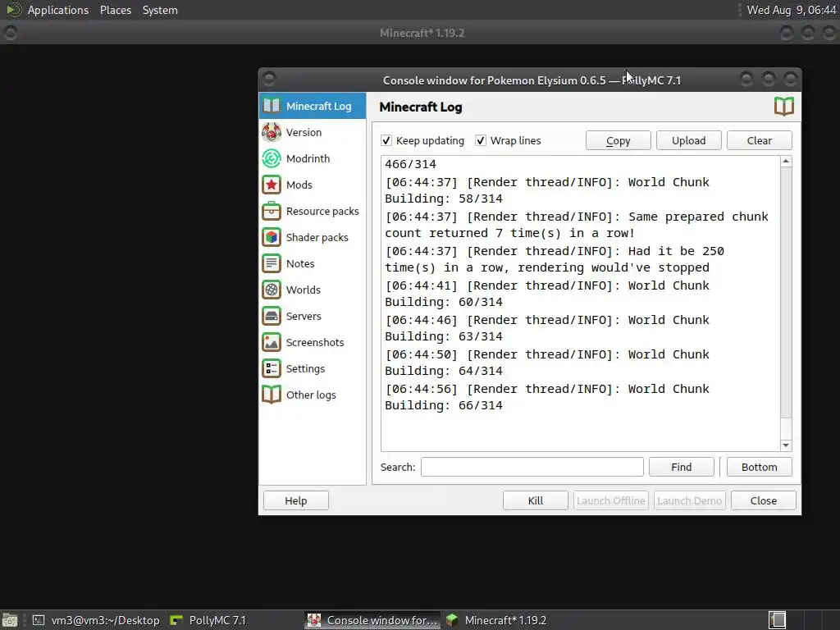The width and height of the screenshot is (840, 630).
Task: Click the Upload button
Action: pyautogui.click(x=689, y=140)
